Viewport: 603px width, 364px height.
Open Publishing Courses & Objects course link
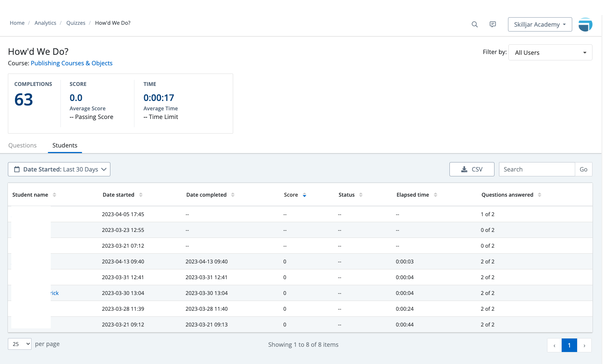click(x=72, y=63)
